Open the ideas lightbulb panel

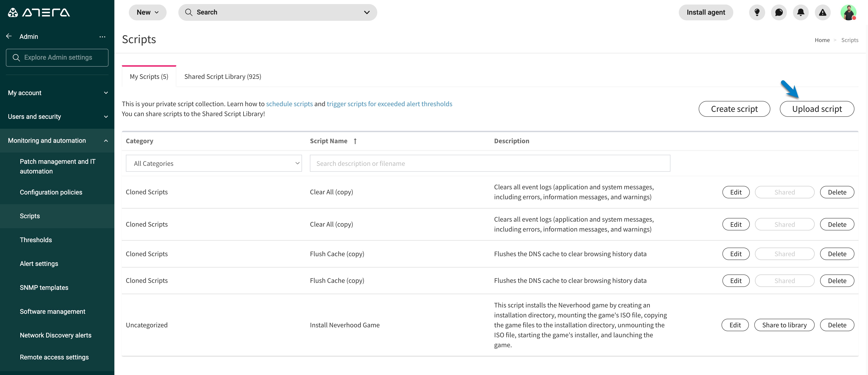tap(757, 12)
